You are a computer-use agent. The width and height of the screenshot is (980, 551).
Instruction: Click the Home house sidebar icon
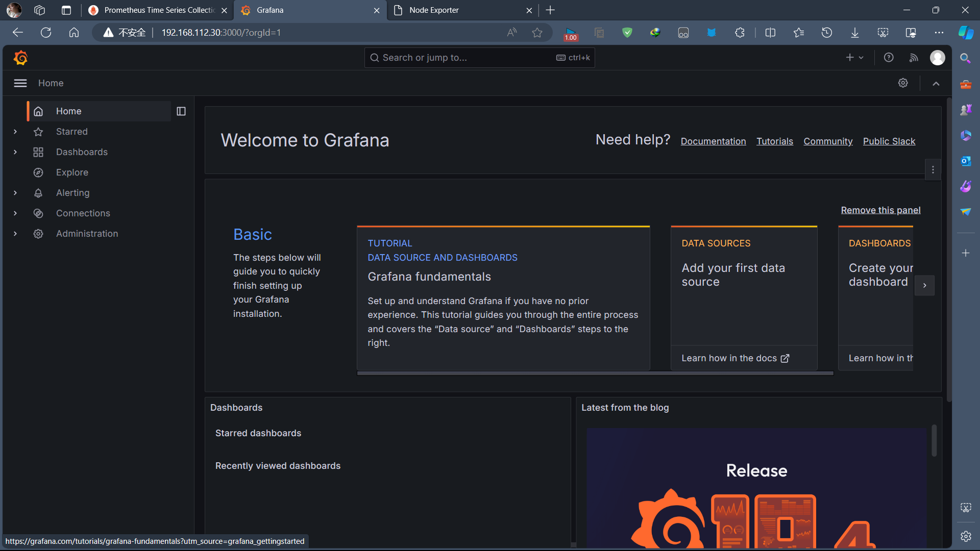point(38,111)
